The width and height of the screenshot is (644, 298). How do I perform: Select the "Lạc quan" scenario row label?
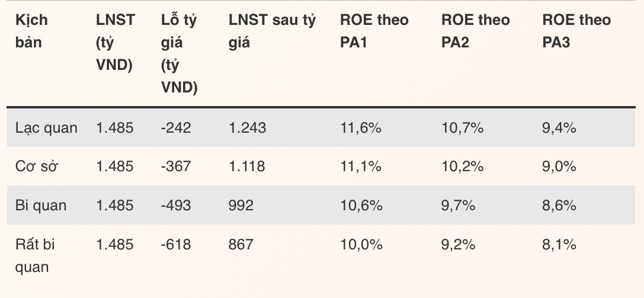pyautogui.click(x=46, y=127)
